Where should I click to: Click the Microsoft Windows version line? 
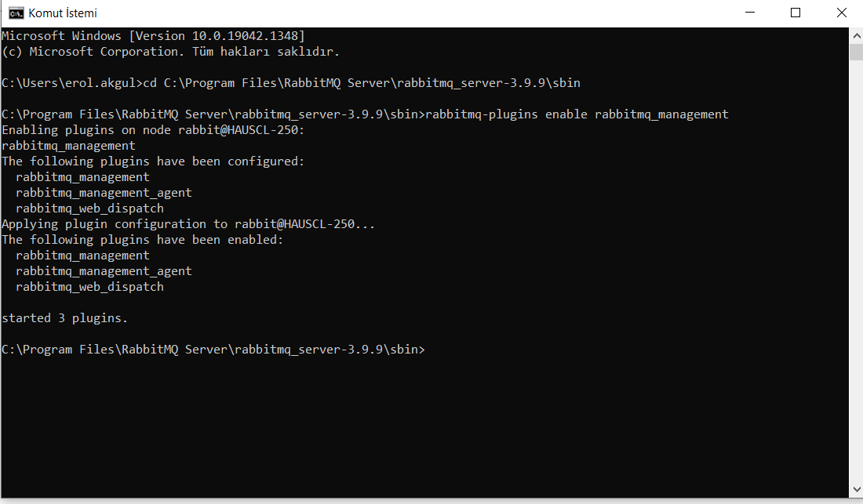[153, 36]
